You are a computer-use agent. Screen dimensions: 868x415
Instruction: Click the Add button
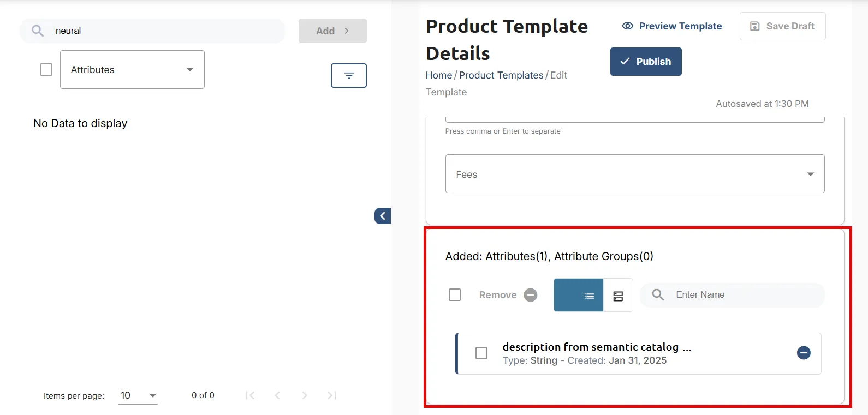pyautogui.click(x=332, y=31)
